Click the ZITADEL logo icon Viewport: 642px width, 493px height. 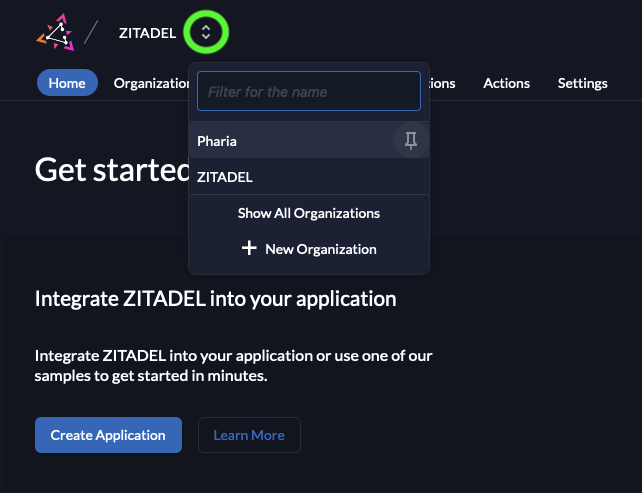[55, 32]
